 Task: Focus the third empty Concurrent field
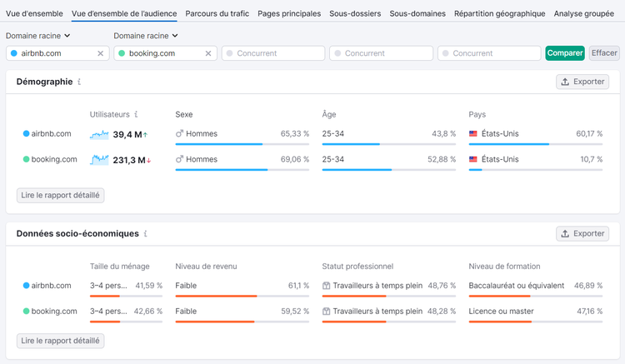(489, 53)
